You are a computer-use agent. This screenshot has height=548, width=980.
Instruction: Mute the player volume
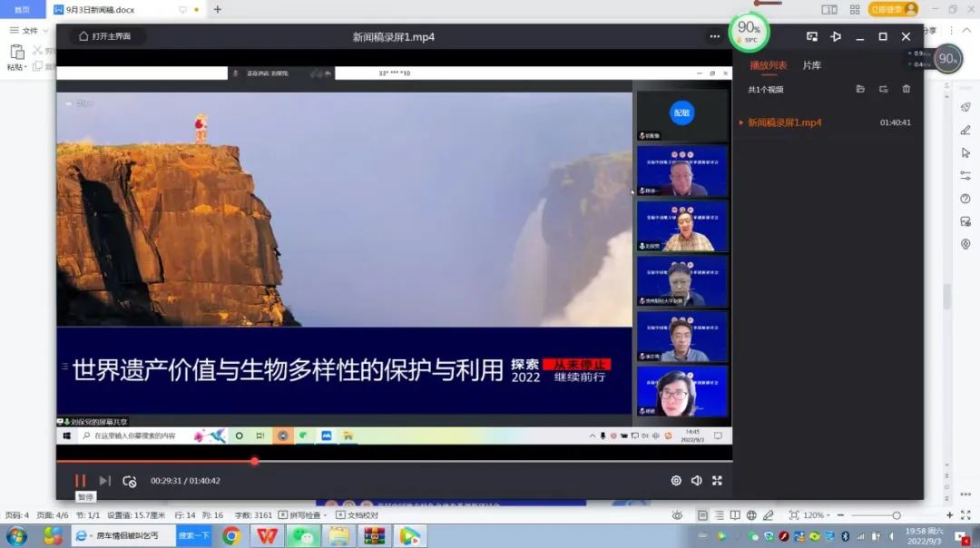(x=696, y=481)
